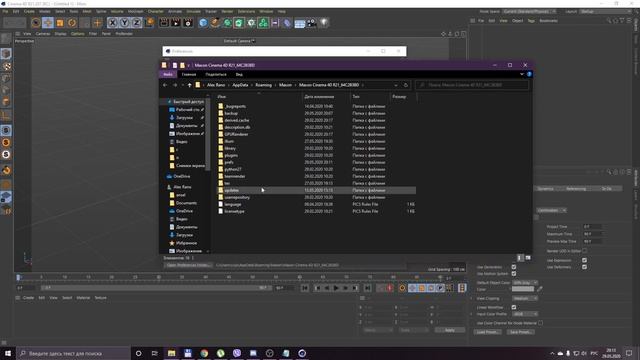Open View Clipping dropdown

(x=525, y=298)
